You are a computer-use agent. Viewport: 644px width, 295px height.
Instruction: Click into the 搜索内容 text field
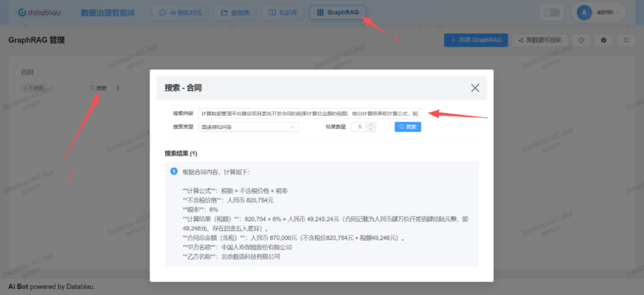[309, 113]
